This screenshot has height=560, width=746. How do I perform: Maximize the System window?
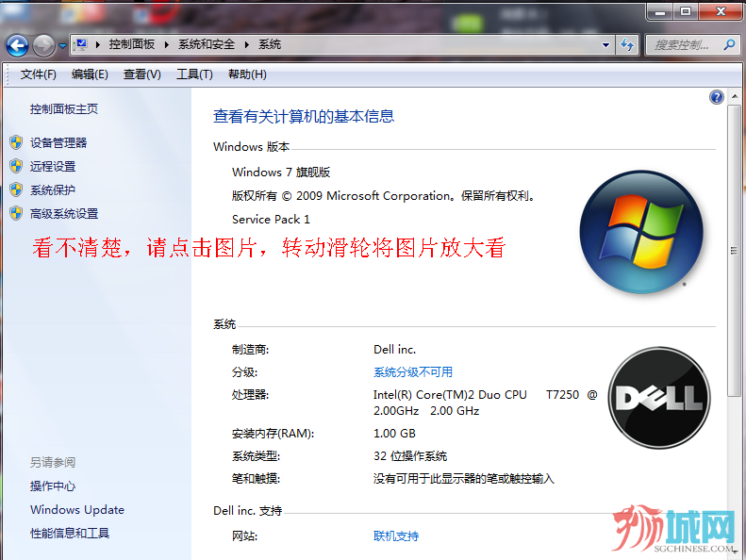686,12
